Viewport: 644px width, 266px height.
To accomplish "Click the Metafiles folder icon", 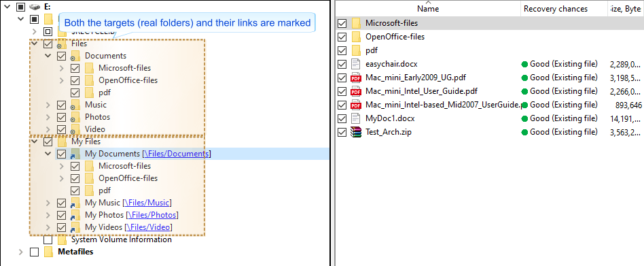I will [49, 252].
